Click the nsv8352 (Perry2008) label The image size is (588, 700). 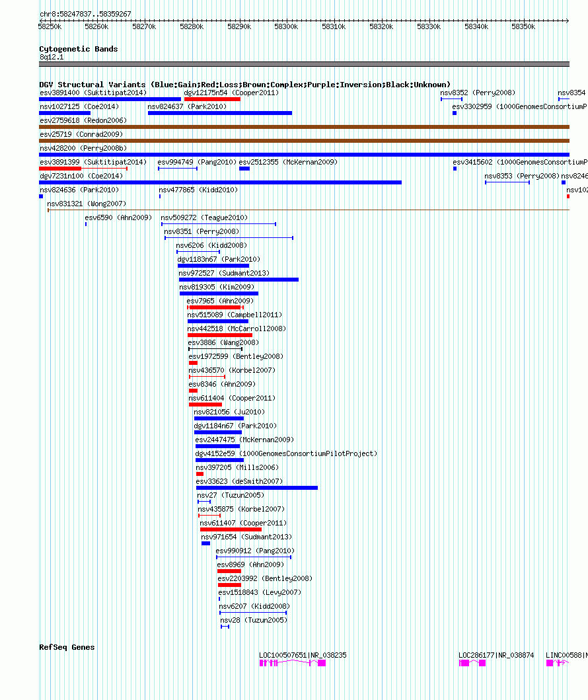[x=478, y=93]
